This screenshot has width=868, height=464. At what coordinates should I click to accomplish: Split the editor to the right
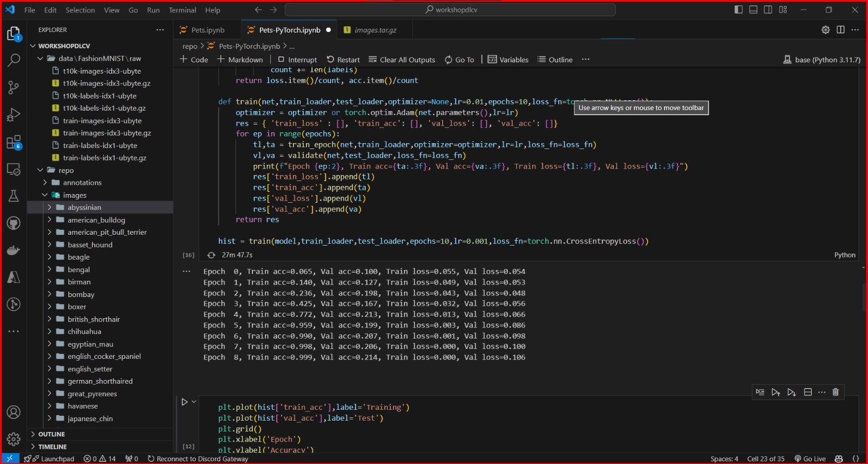coord(840,30)
